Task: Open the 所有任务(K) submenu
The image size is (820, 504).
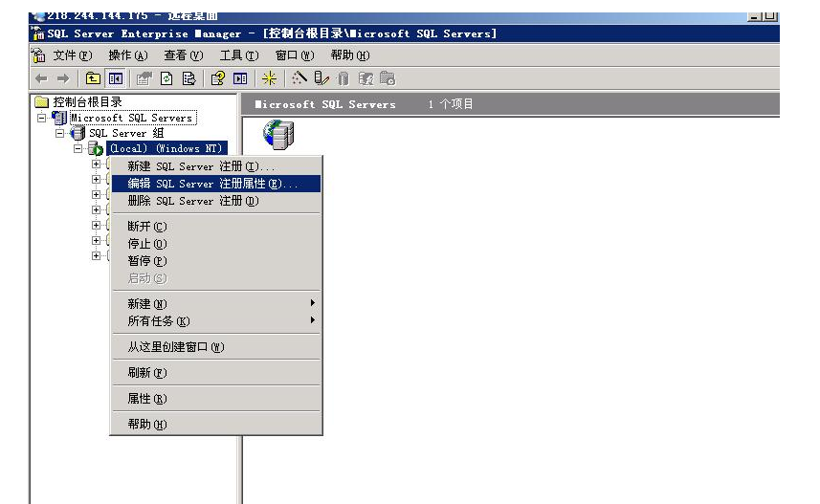Action: click(159, 321)
